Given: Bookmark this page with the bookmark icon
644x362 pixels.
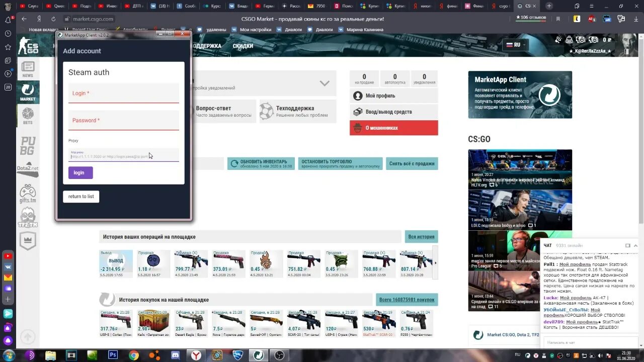Looking at the screenshot, I should point(558,19).
